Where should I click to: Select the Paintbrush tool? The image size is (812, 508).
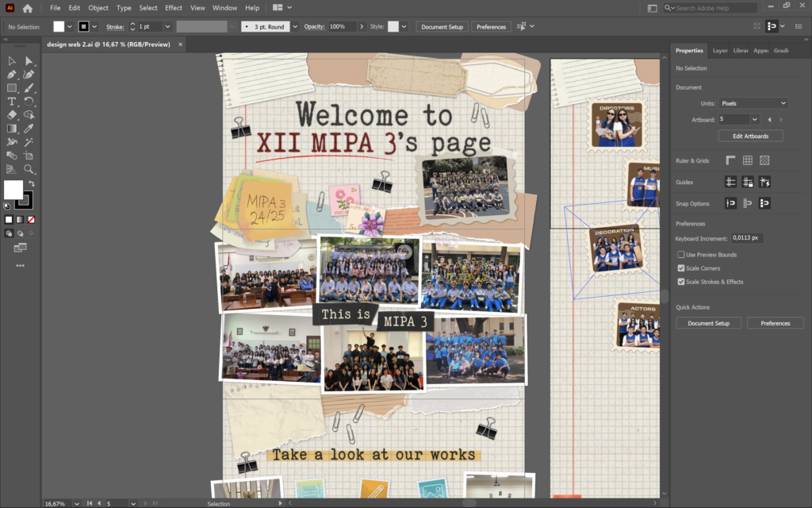pos(29,88)
